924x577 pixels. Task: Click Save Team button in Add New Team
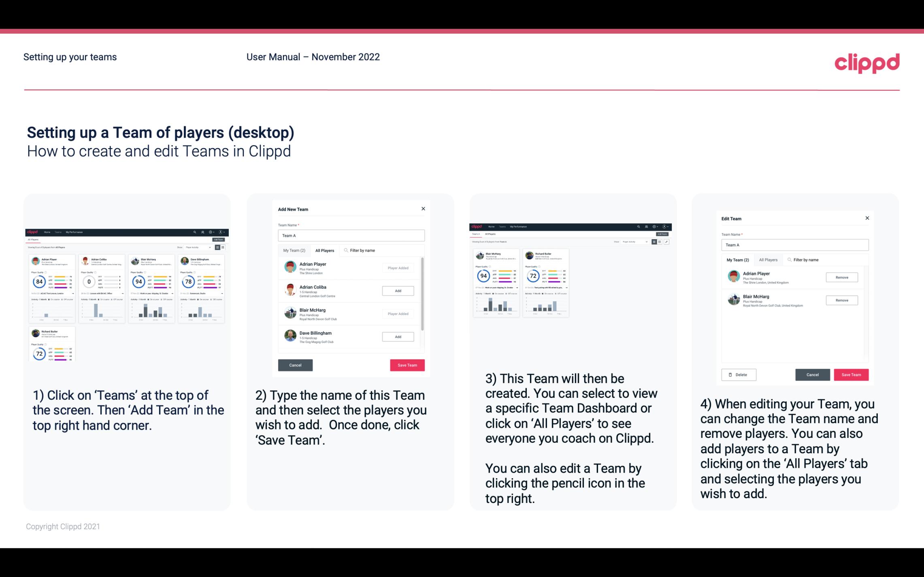point(407,364)
